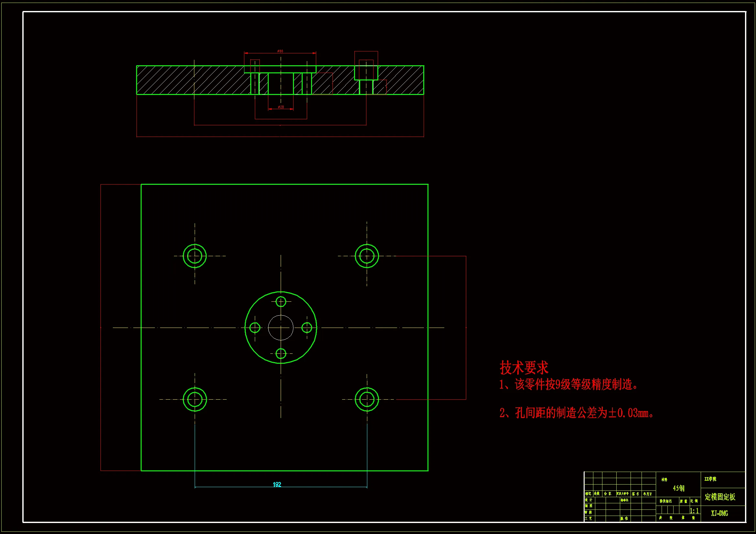Click the 定模固定板 part name
Viewport: 756px width, 534px height.
(720, 497)
